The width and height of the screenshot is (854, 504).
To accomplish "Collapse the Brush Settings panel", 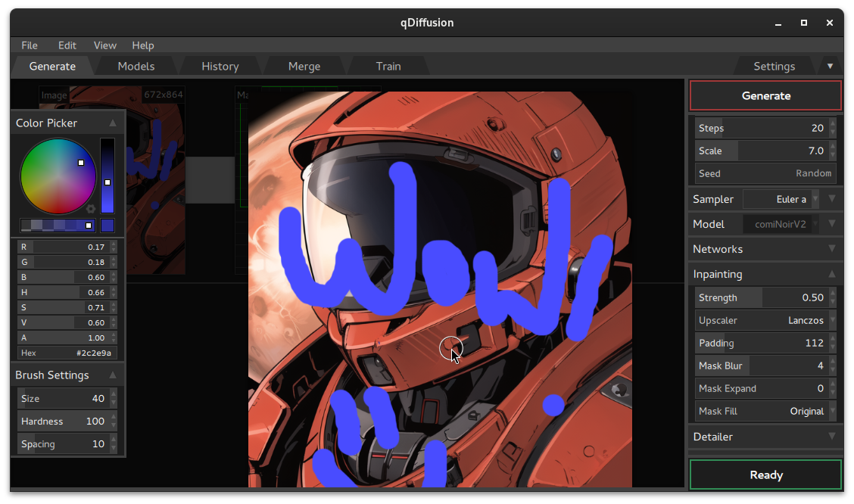I will point(113,375).
